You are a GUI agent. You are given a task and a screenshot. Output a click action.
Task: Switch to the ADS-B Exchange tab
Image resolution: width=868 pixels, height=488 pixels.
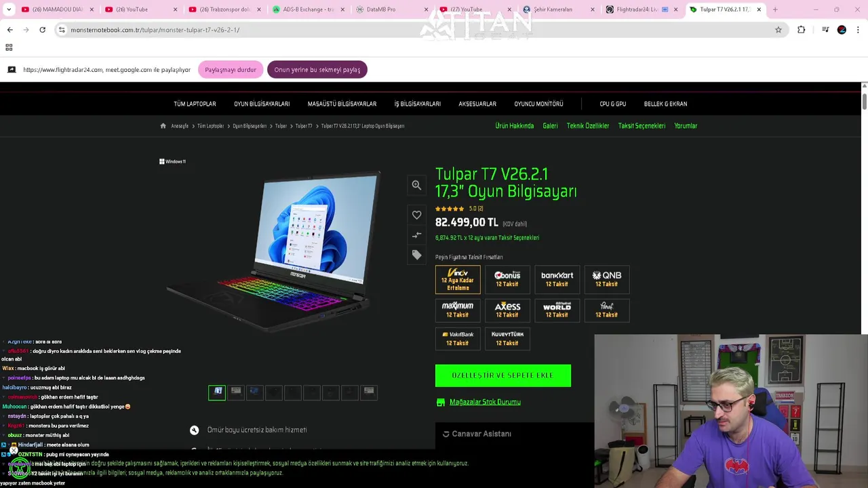click(x=309, y=9)
